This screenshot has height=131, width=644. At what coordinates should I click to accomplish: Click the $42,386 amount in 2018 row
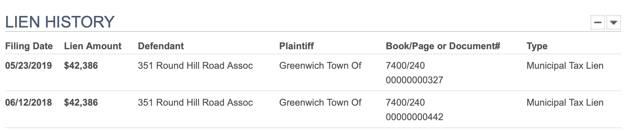tap(81, 103)
